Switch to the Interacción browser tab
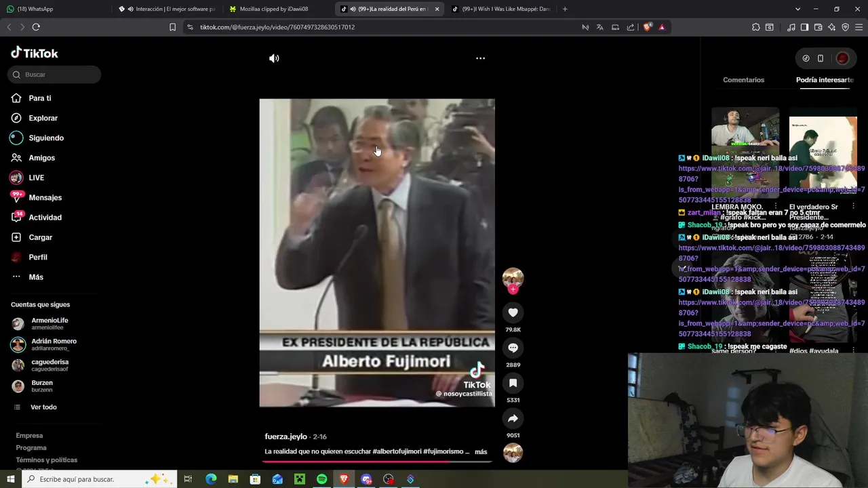 (166, 9)
